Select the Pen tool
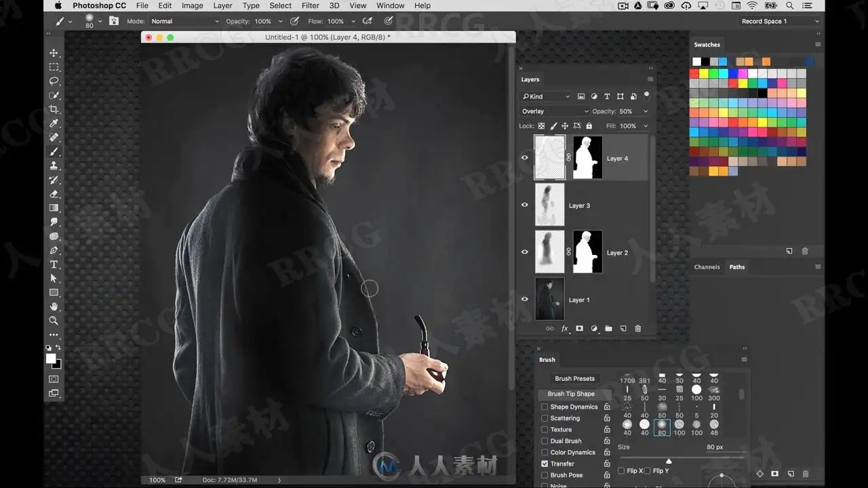The width and height of the screenshot is (868, 488). coord(54,250)
